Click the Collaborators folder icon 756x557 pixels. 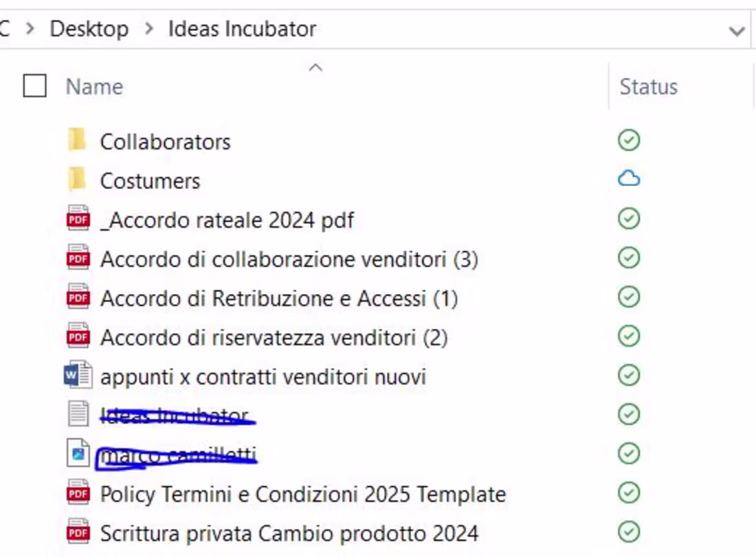(x=77, y=141)
